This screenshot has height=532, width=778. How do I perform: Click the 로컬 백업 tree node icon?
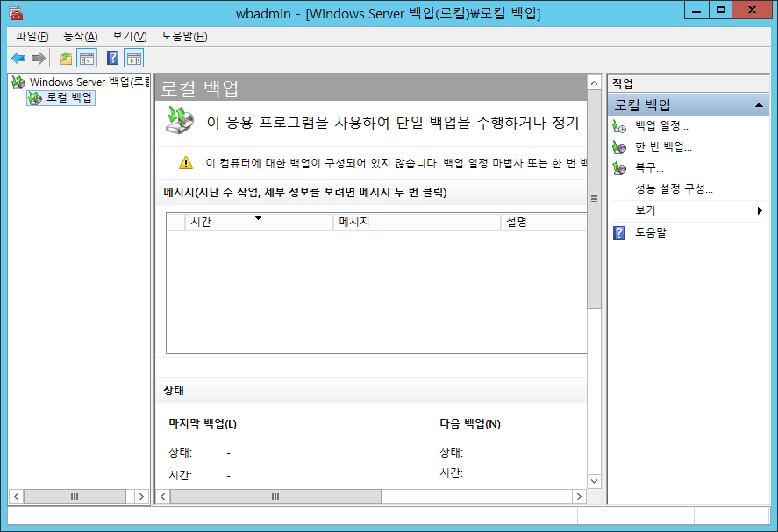35,98
